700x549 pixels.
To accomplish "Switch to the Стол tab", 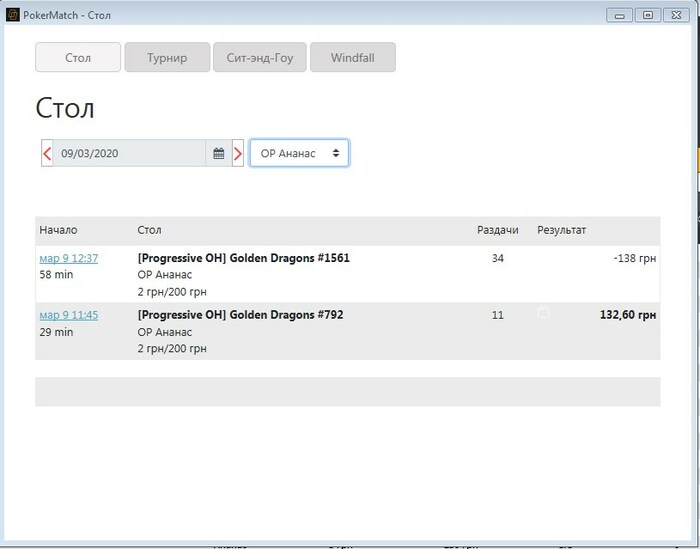I will point(78,57).
